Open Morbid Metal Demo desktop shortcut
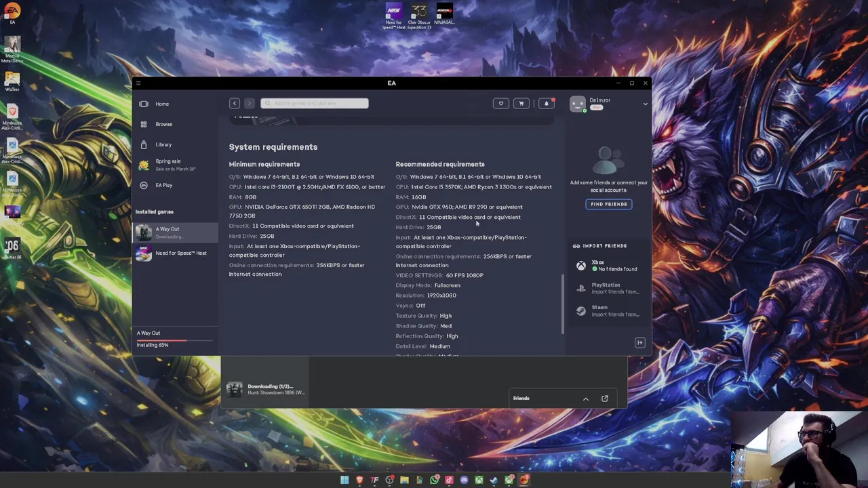This screenshot has height=488, width=868. (x=12, y=49)
